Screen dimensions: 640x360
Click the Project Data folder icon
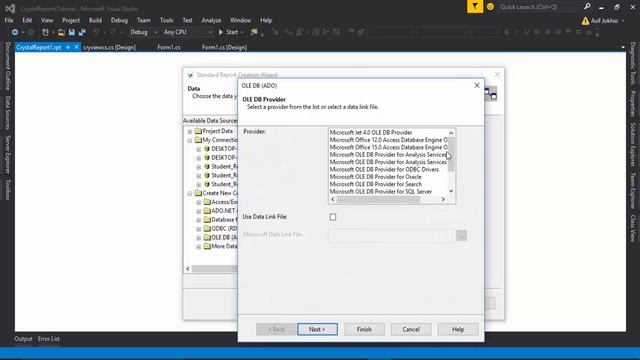[x=198, y=131]
